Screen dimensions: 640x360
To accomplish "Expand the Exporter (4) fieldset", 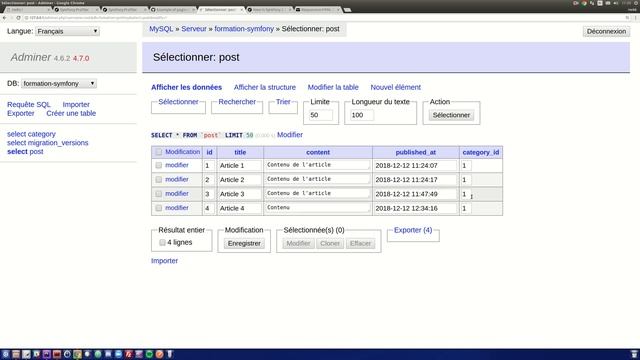I will [413, 230].
